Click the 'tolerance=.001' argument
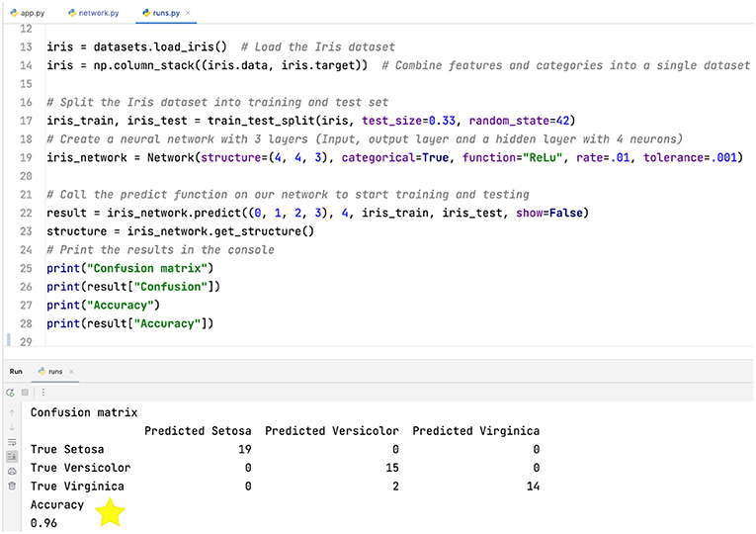Image resolution: width=756 pixels, height=534 pixels. click(690, 158)
